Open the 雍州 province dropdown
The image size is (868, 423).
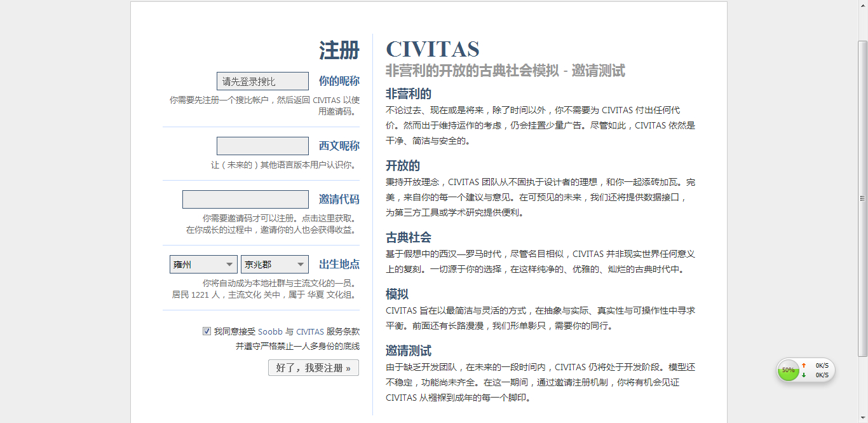(x=203, y=265)
